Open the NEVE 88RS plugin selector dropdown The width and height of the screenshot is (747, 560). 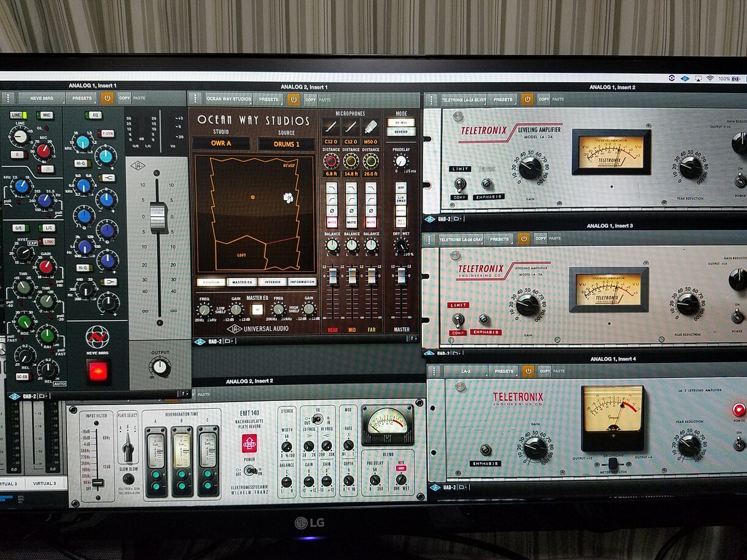click(41, 98)
